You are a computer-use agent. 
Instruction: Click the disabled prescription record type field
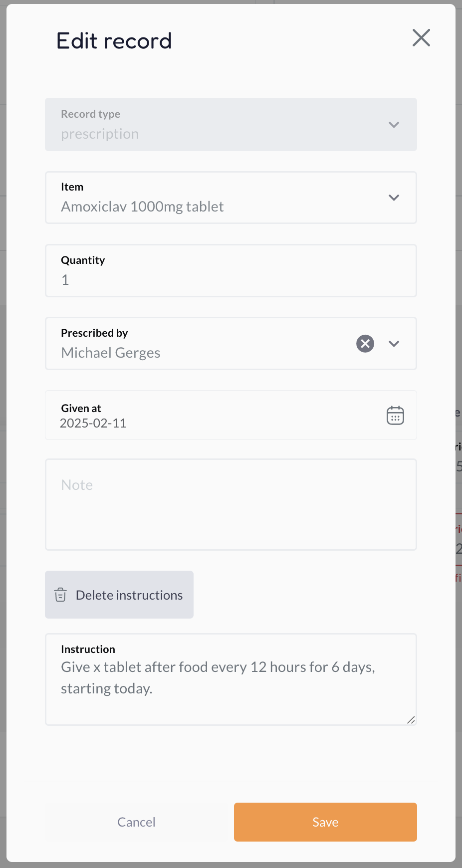click(x=231, y=124)
